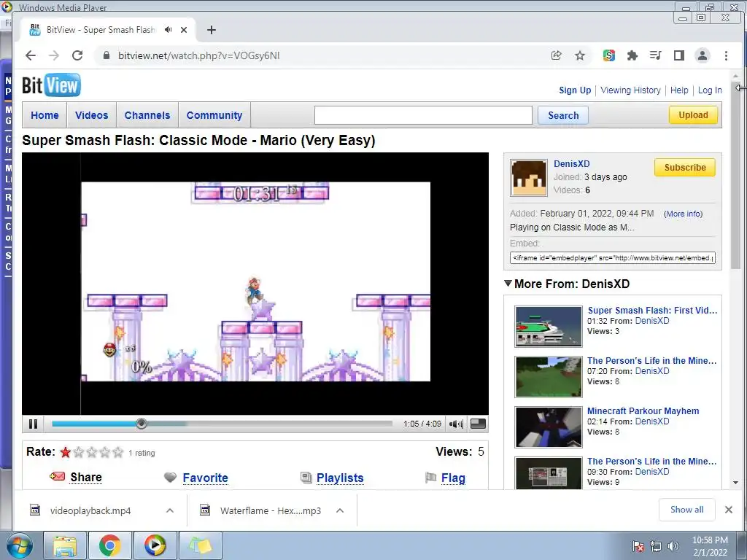This screenshot has width=747, height=560.
Task: Expand Waterflame mp3 download options chevron
Action: point(340,510)
